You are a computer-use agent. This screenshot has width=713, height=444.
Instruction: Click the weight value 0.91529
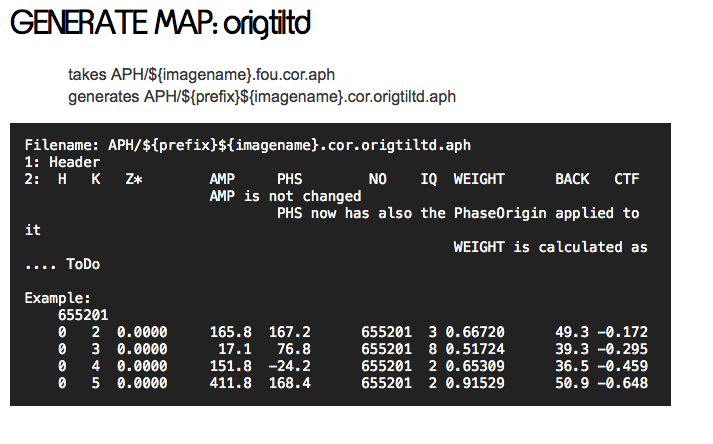pos(475,383)
